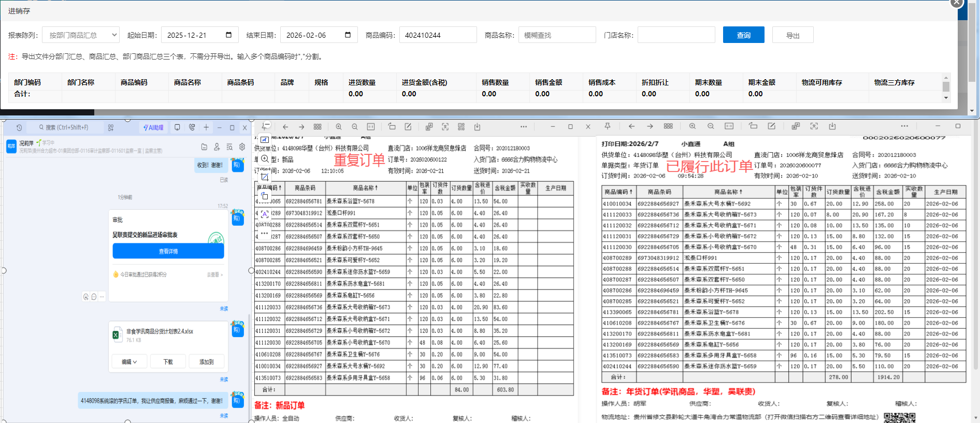Image resolution: width=980 pixels, height=423 pixels.
Task: Click the AI助理 button in chat header
Action: tap(153, 127)
